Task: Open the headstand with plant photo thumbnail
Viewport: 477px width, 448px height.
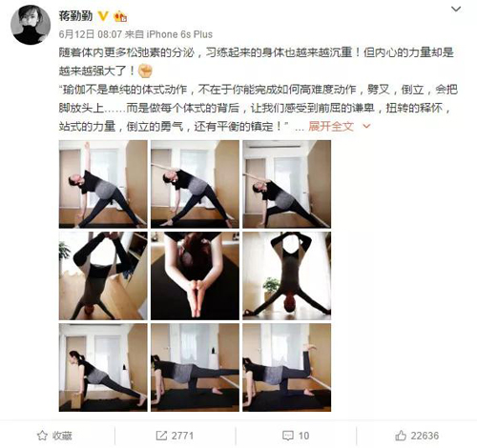Action: tap(286, 275)
